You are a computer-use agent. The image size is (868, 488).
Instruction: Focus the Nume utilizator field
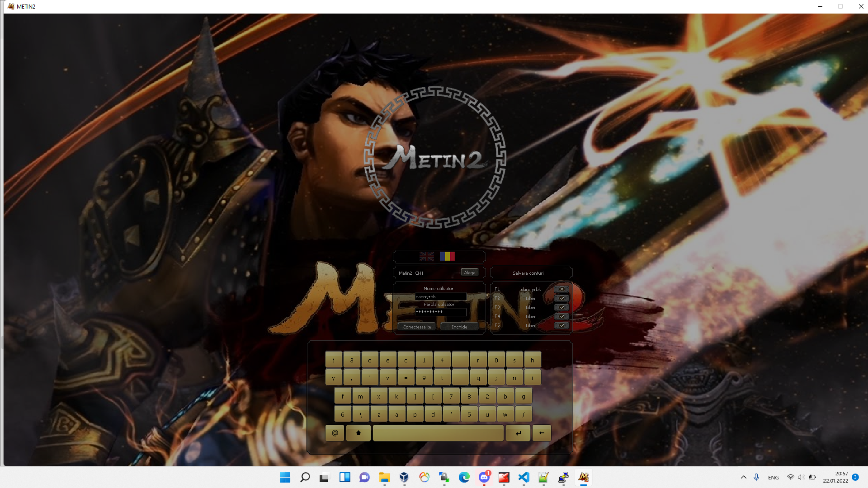[x=441, y=296]
